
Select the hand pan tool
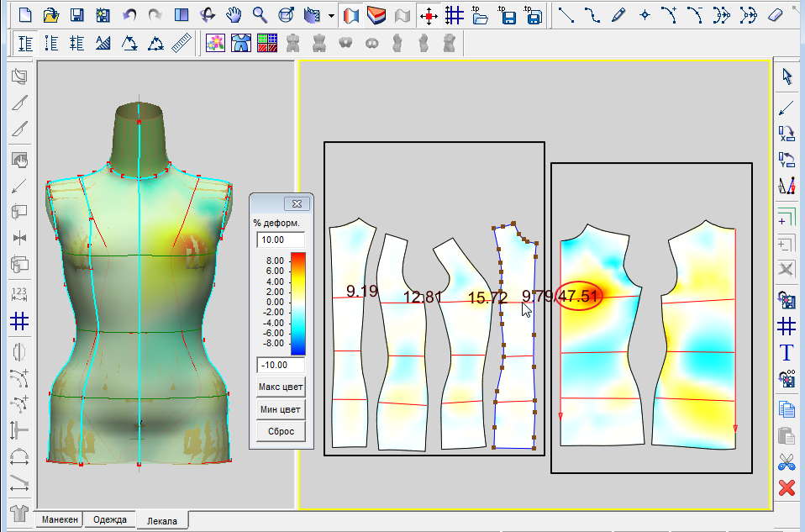(x=234, y=15)
